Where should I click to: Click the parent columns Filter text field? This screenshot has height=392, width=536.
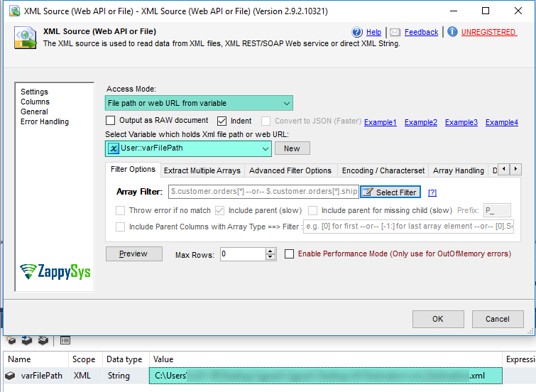[x=408, y=227]
